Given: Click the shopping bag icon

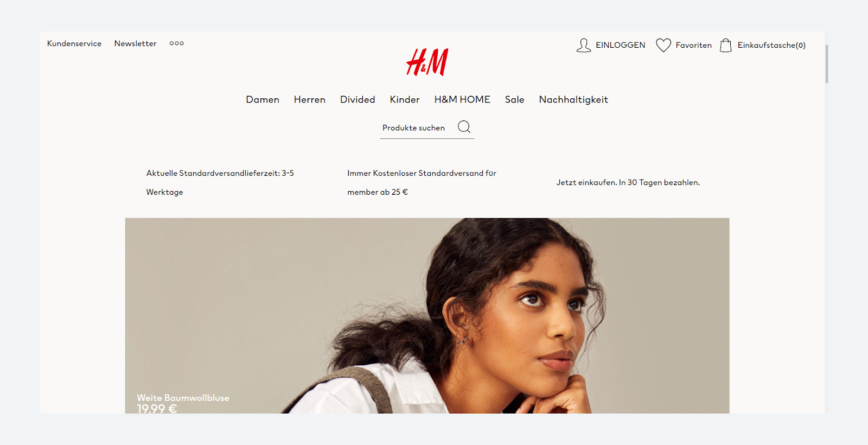Looking at the screenshot, I should point(726,45).
